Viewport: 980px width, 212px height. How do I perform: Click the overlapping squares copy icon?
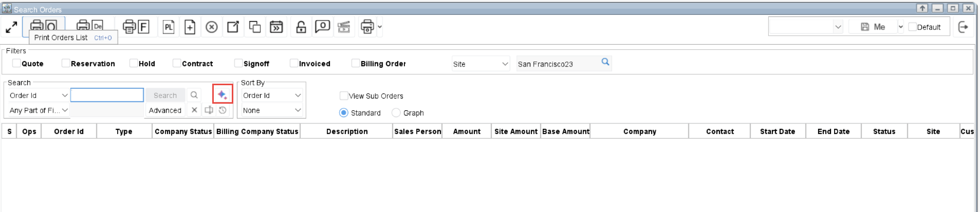point(255,27)
